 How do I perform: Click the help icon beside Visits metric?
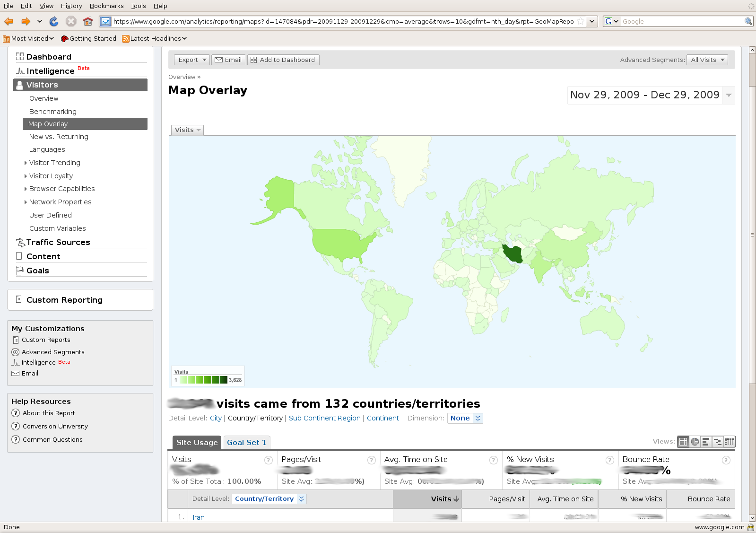click(269, 460)
